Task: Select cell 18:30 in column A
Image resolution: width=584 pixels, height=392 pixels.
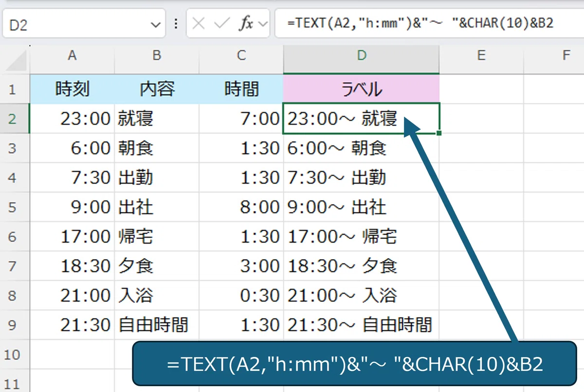Action: 72,266
